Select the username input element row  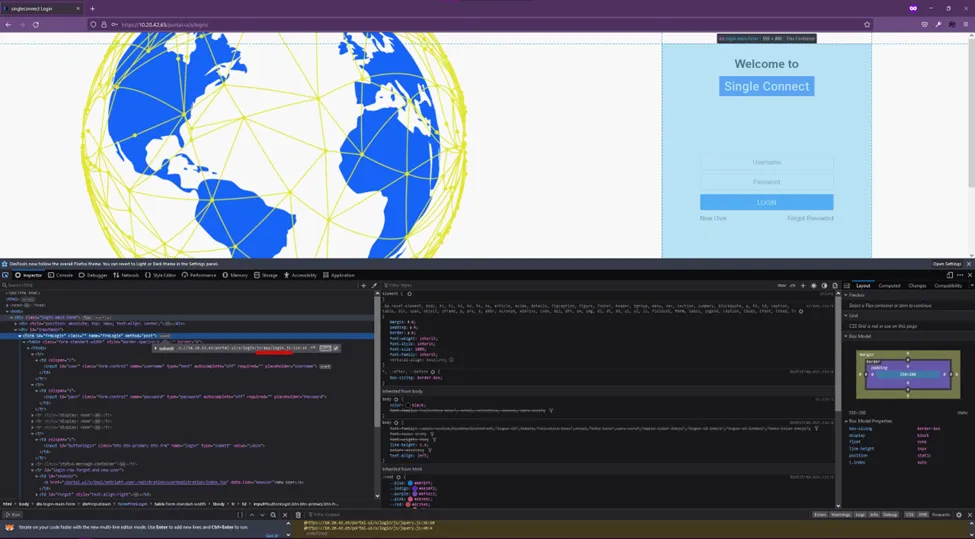187,366
